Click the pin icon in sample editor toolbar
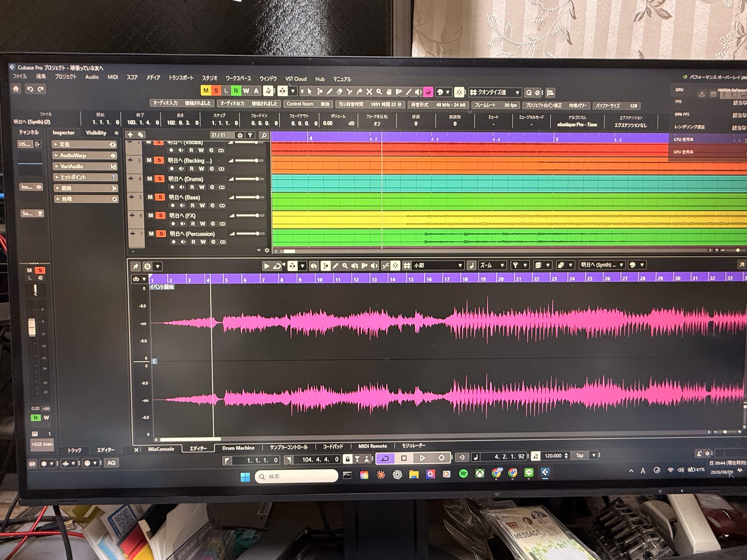The width and height of the screenshot is (747, 560). coord(136,266)
